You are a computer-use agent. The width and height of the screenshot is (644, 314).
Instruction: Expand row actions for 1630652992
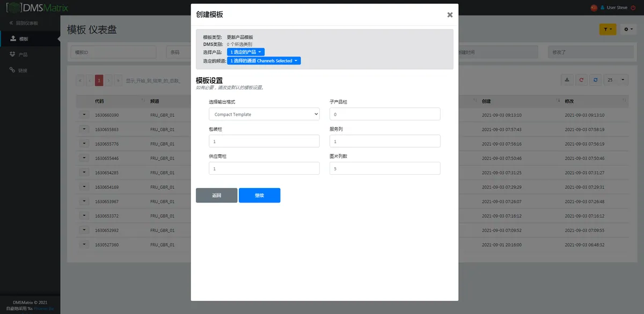pyautogui.click(x=84, y=230)
